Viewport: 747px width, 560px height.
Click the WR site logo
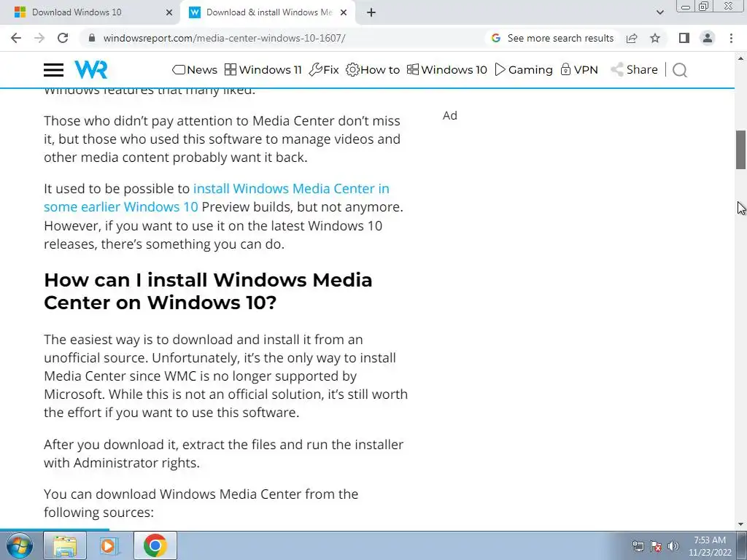click(91, 69)
